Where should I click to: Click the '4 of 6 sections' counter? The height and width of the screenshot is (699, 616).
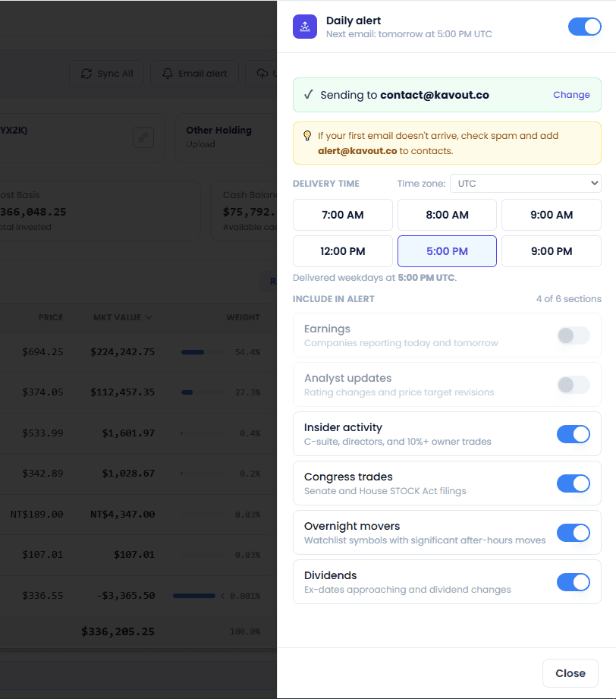[x=569, y=299]
